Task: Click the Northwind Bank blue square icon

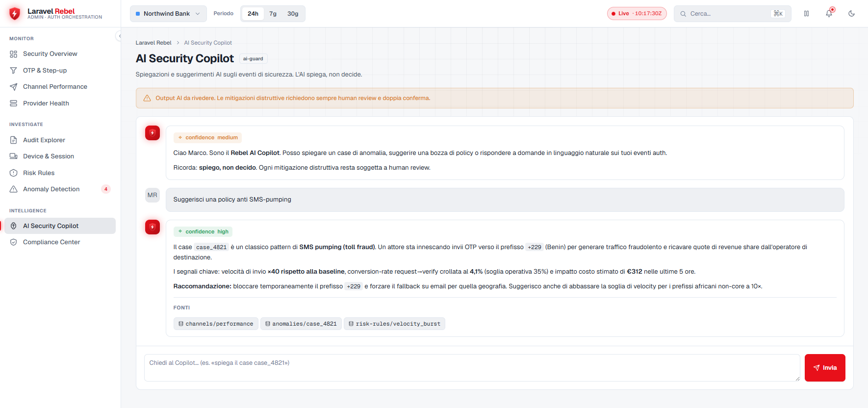Action: (138, 14)
